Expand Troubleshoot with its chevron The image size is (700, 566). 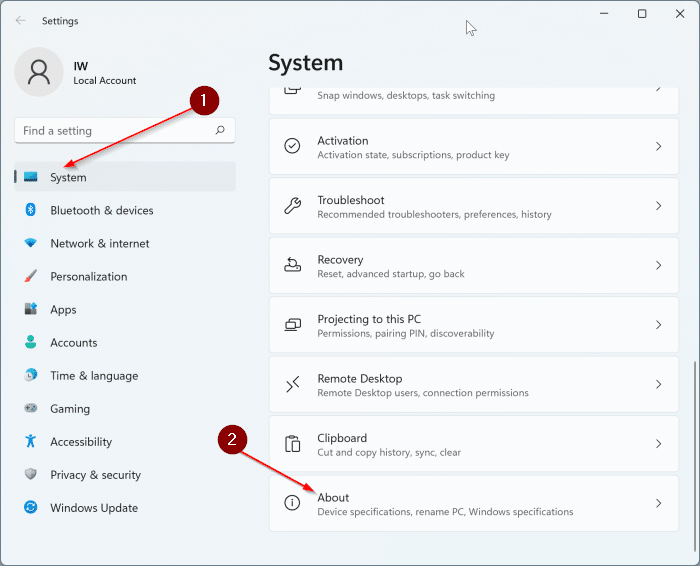coord(658,205)
